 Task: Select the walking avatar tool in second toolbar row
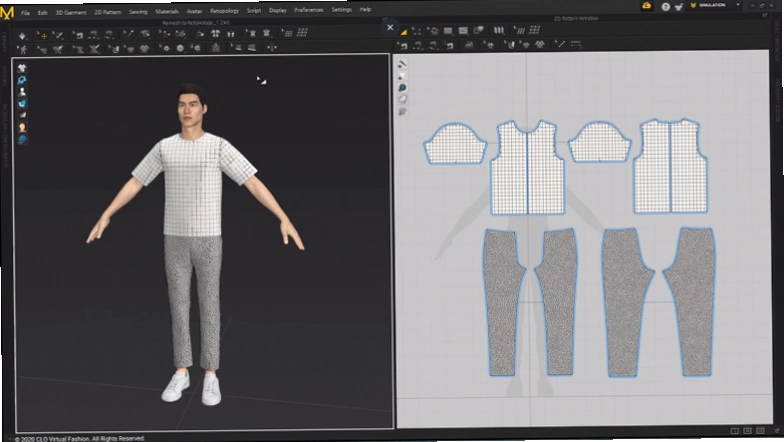[x=22, y=50]
